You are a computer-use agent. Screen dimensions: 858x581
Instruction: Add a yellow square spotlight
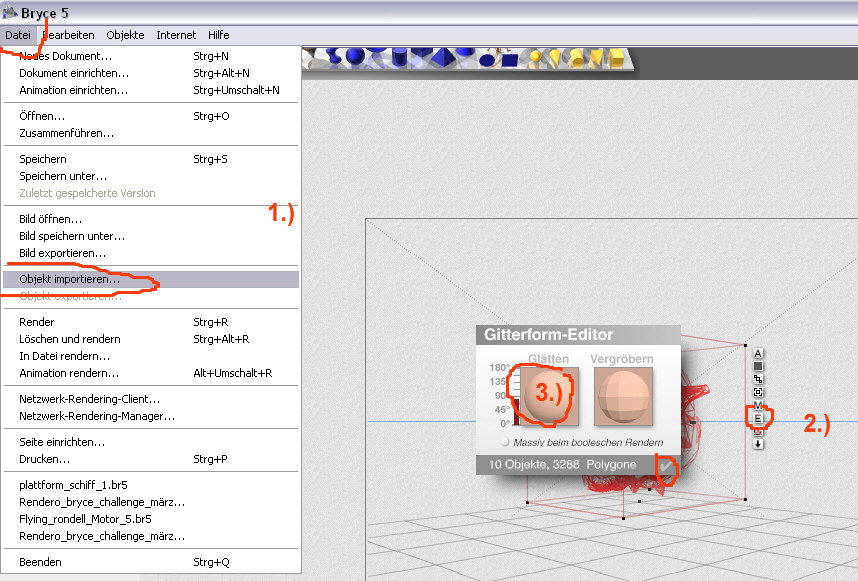point(596,57)
